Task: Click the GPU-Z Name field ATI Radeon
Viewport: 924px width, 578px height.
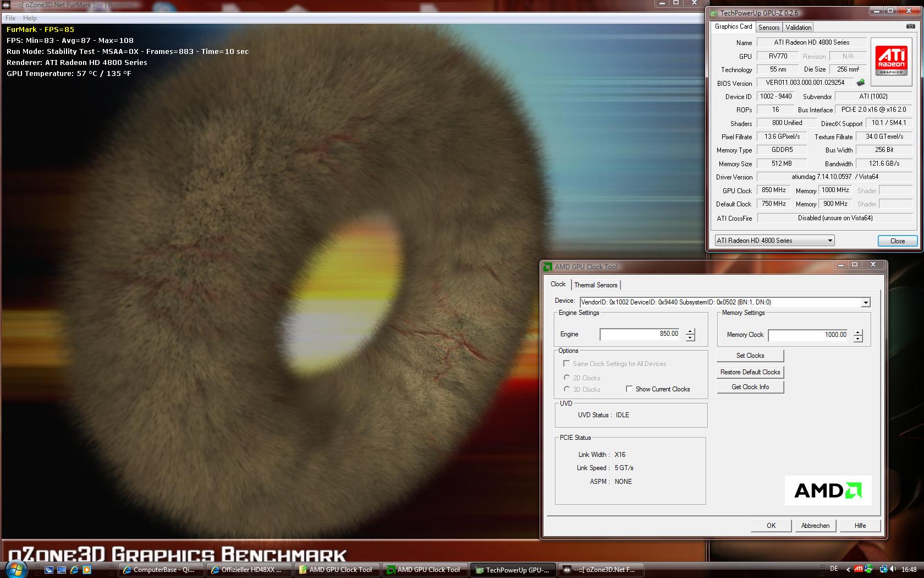Action: click(812, 42)
